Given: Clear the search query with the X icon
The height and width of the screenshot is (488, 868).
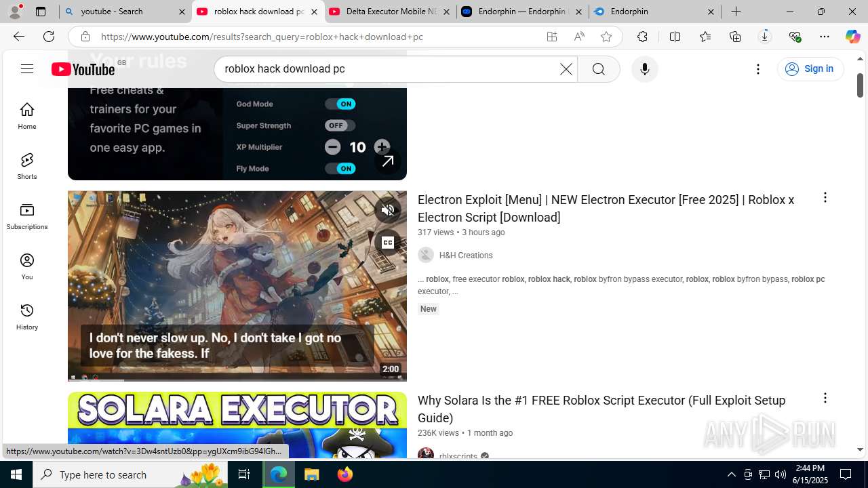Looking at the screenshot, I should point(566,69).
